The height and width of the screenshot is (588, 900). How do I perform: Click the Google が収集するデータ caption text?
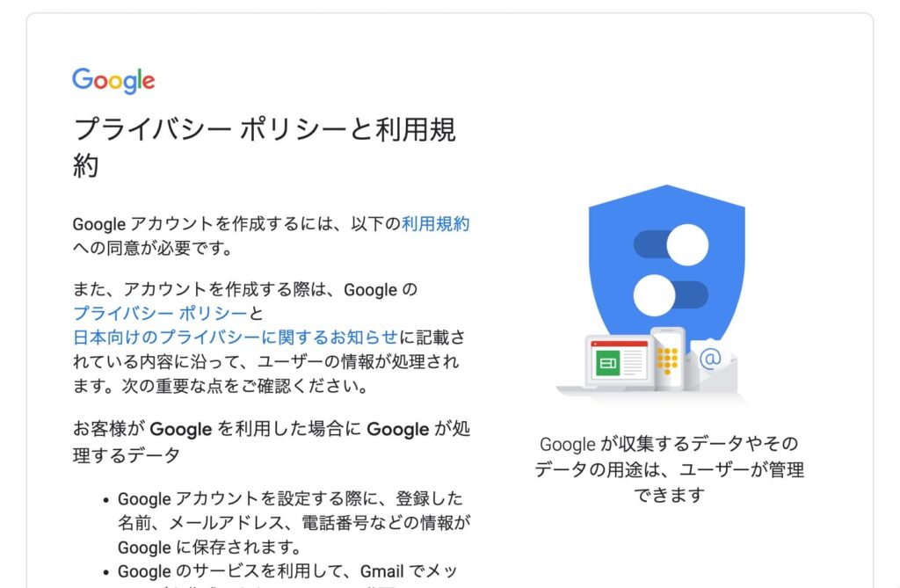pos(669,469)
